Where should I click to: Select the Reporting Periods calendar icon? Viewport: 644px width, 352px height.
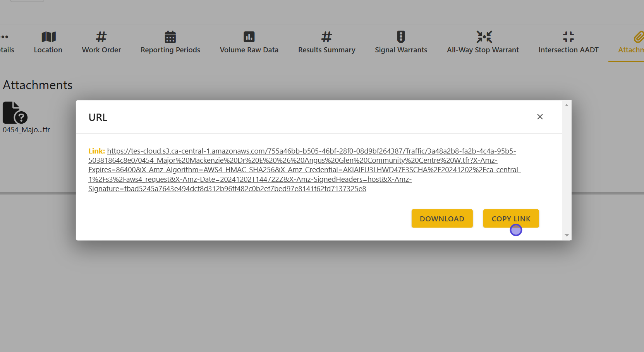point(170,37)
